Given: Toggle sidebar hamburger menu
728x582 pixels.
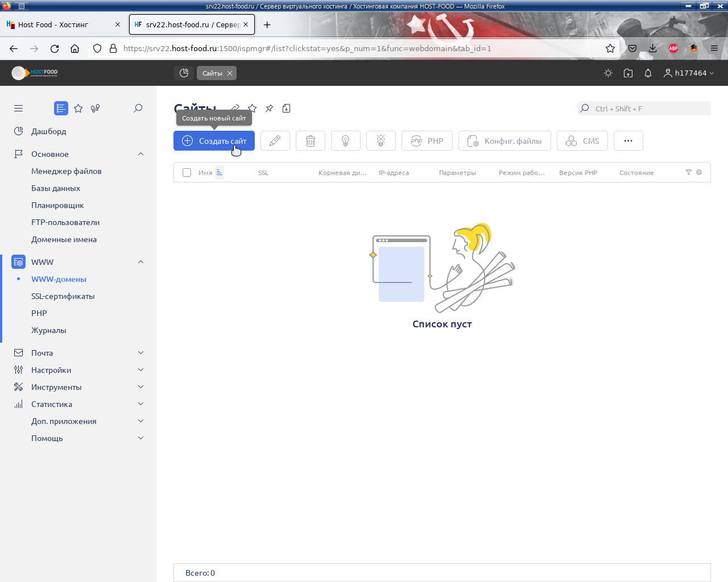Looking at the screenshot, I should coord(19,108).
